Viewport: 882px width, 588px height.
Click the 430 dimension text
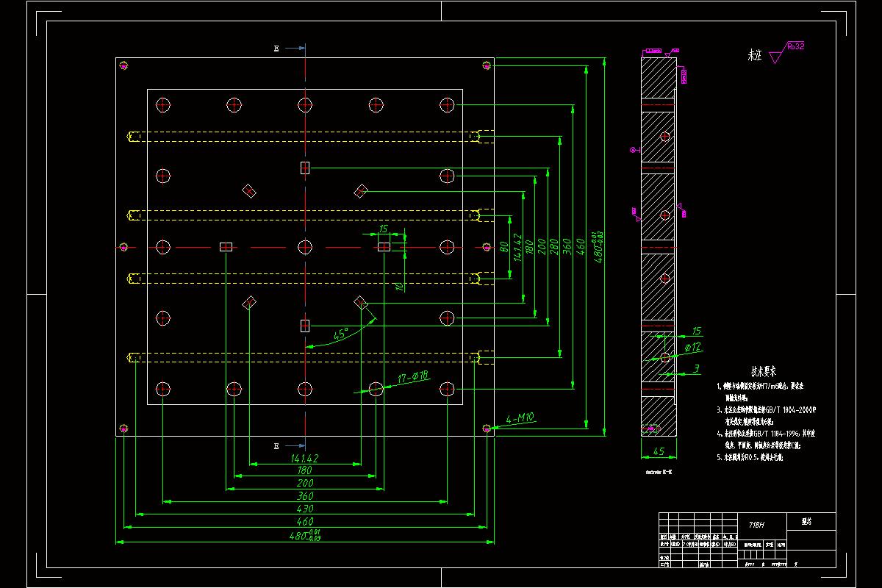point(304,508)
